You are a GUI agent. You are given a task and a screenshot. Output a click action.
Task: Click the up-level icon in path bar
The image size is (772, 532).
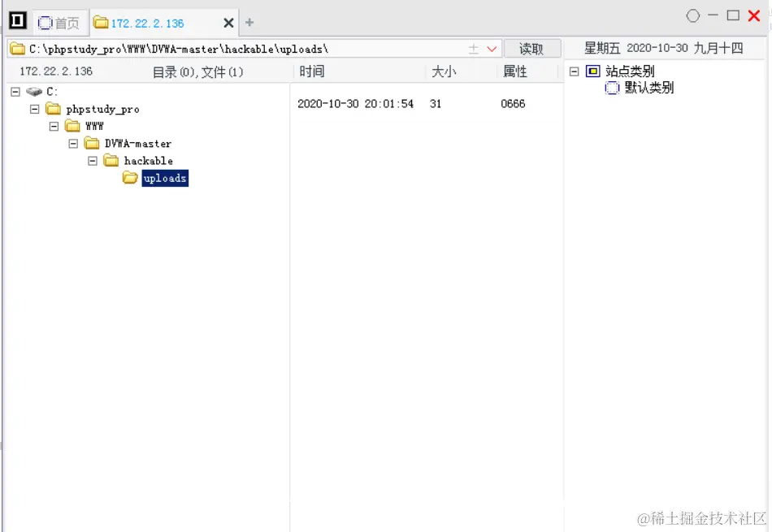click(x=473, y=49)
